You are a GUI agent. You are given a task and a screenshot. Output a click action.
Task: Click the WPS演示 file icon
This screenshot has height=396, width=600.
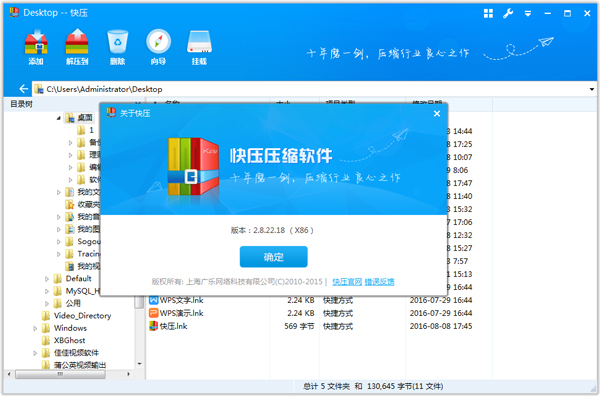pos(153,313)
